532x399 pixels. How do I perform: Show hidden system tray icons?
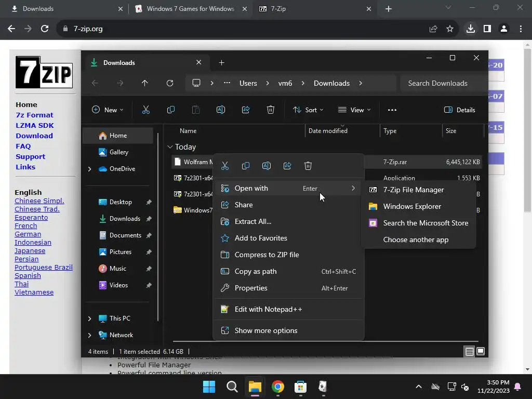[419, 387]
